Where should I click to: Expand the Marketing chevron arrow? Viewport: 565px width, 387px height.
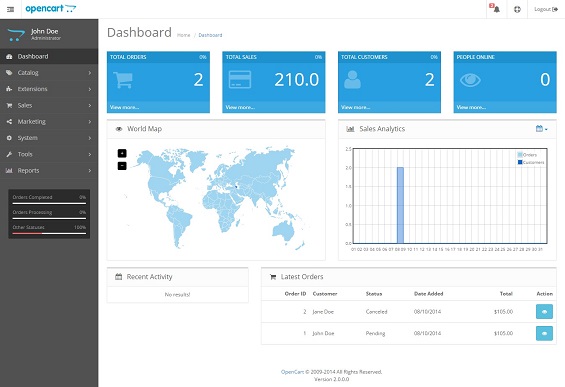tap(90, 122)
